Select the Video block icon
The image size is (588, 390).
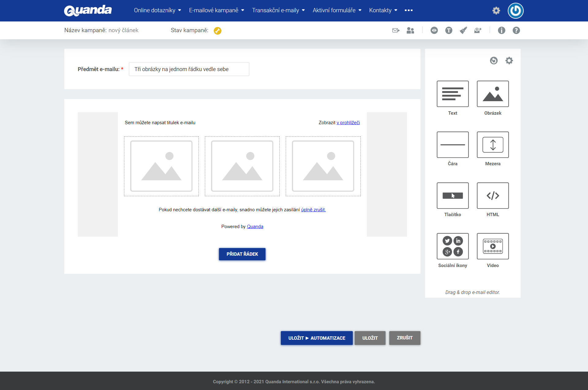pos(492,246)
